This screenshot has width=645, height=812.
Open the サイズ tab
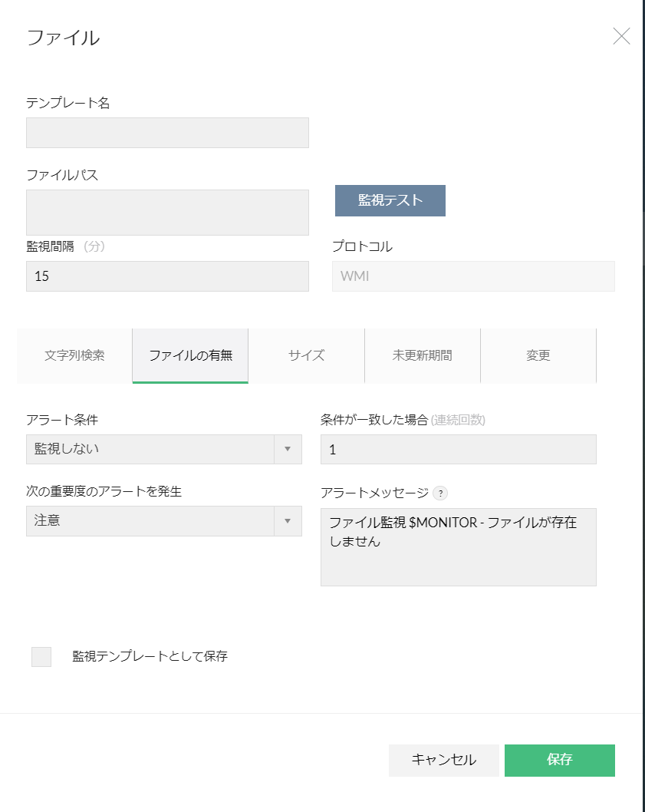[306, 355]
